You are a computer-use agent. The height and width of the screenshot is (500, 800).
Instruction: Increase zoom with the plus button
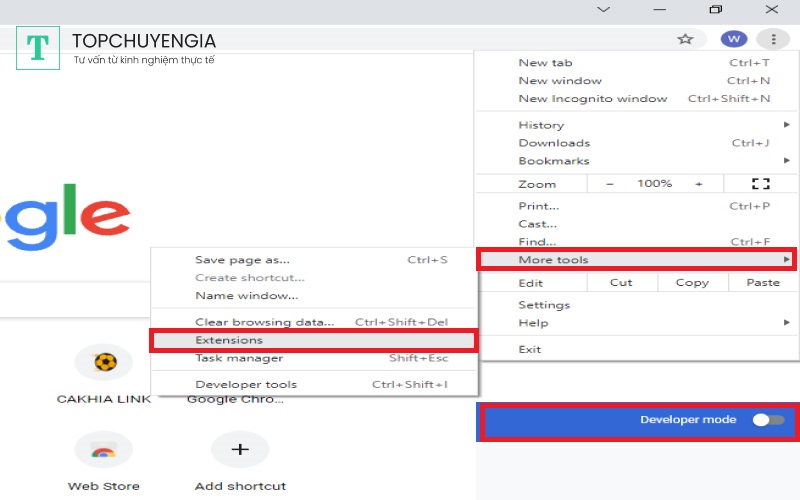pyautogui.click(x=699, y=184)
